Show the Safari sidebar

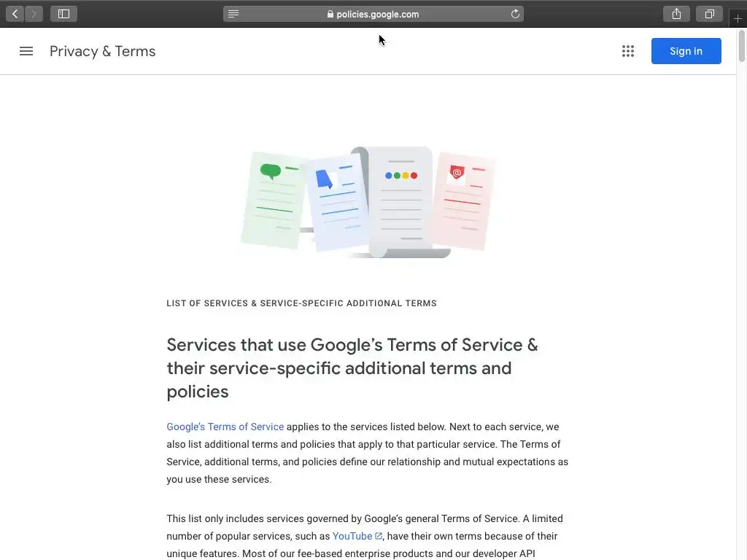(x=64, y=14)
